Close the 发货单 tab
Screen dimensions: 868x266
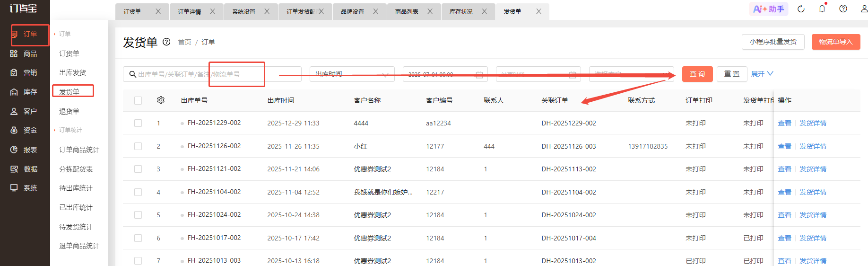pyautogui.click(x=539, y=11)
